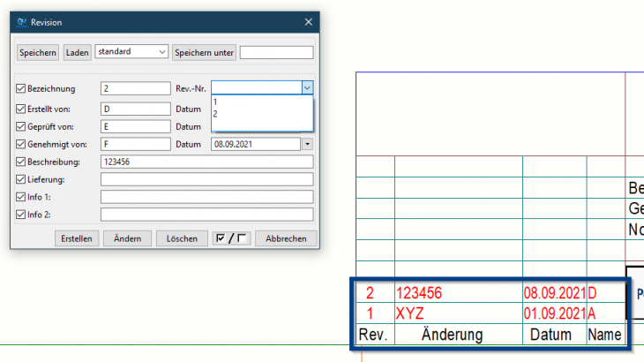Focus the Speichern unter name field
This screenshot has width=644, height=362.
pos(276,53)
